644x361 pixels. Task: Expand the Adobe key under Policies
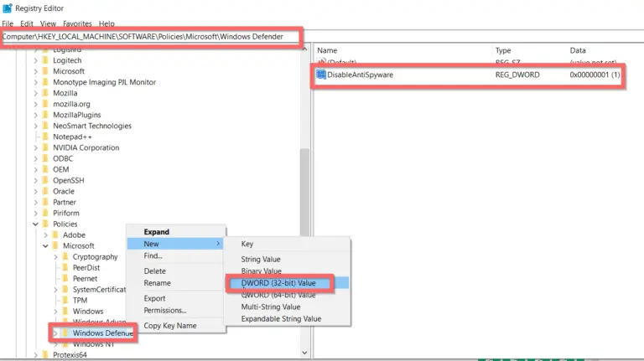tap(45, 235)
